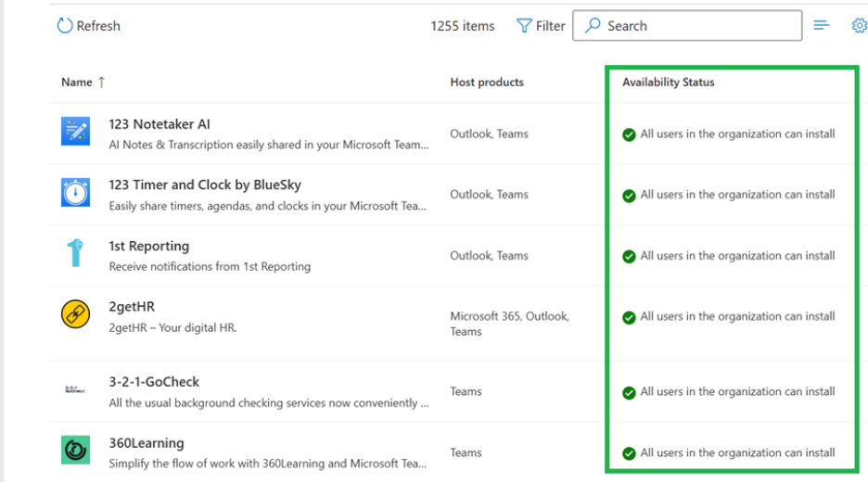Click the green checkmark for 1st Reporting
This screenshot has height=484, width=868.
pos(629,257)
